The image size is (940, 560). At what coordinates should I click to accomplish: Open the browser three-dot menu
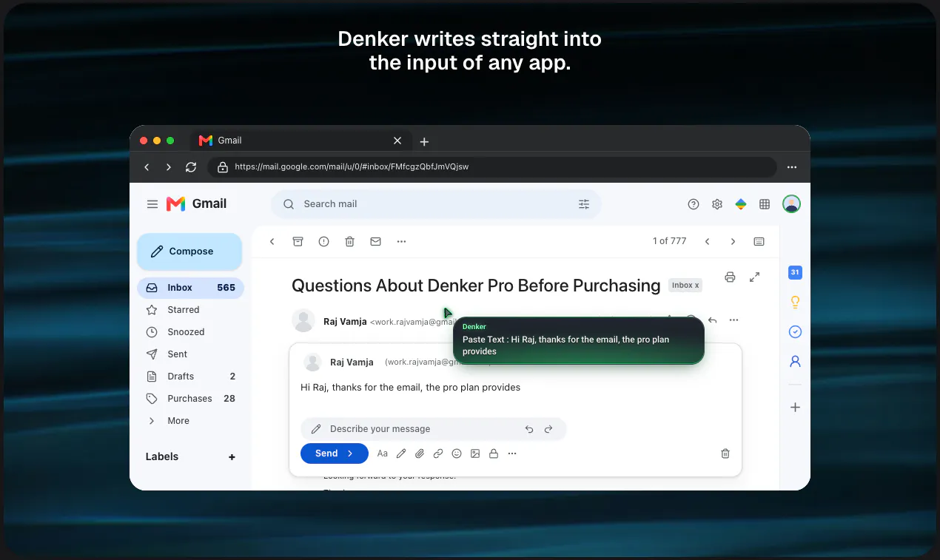pyautogui.click(x=792, y=167)
